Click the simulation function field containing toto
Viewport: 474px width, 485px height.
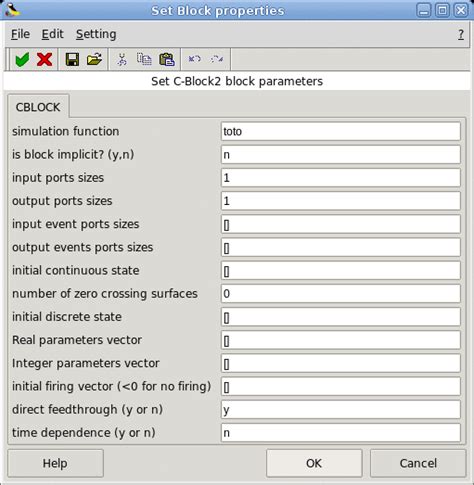pyautogui.click(x=341, y=131)
